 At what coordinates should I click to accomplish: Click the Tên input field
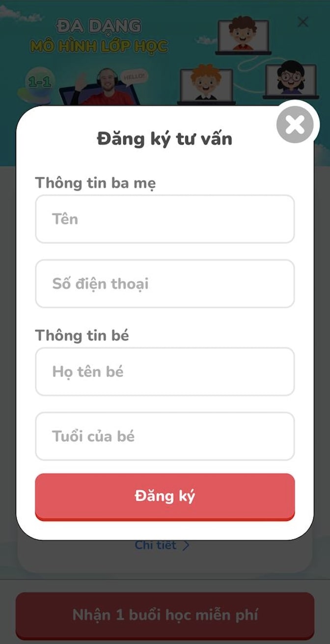[x=165, y=219]
